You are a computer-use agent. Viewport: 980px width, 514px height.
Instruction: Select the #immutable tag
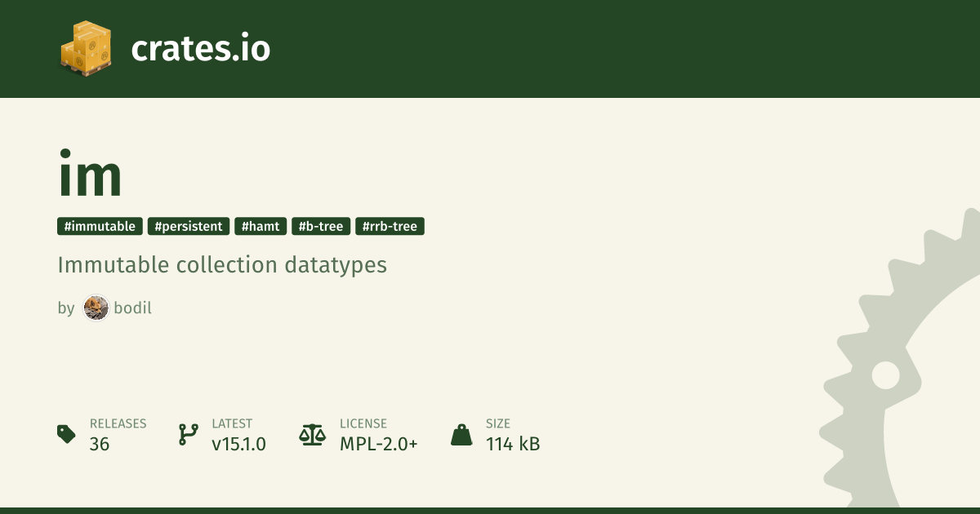click(100, 226)
